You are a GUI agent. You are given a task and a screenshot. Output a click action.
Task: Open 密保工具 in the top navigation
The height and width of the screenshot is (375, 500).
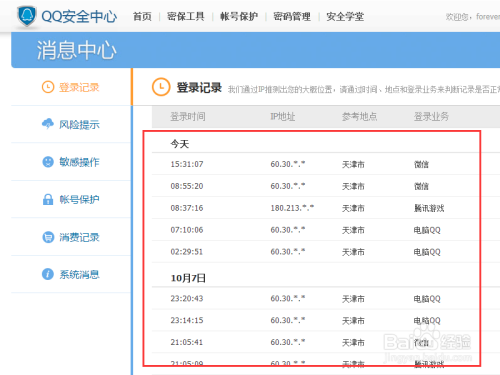[186, 16]
